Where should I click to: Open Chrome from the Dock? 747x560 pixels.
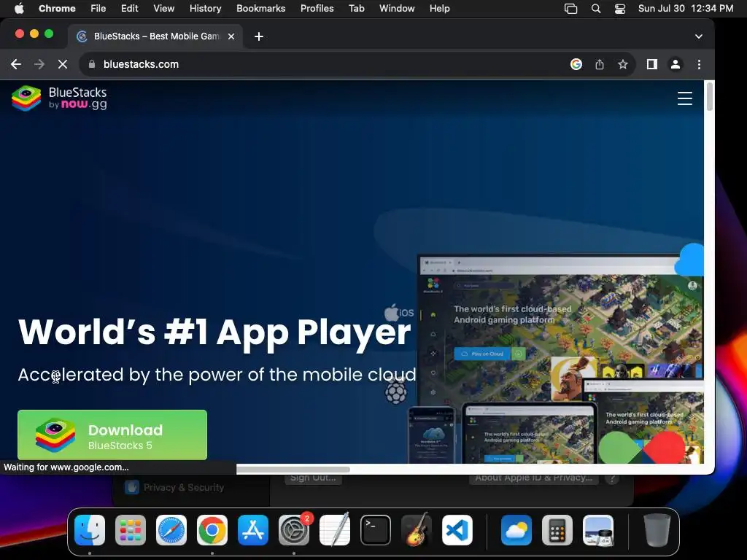tap(212, 530)
